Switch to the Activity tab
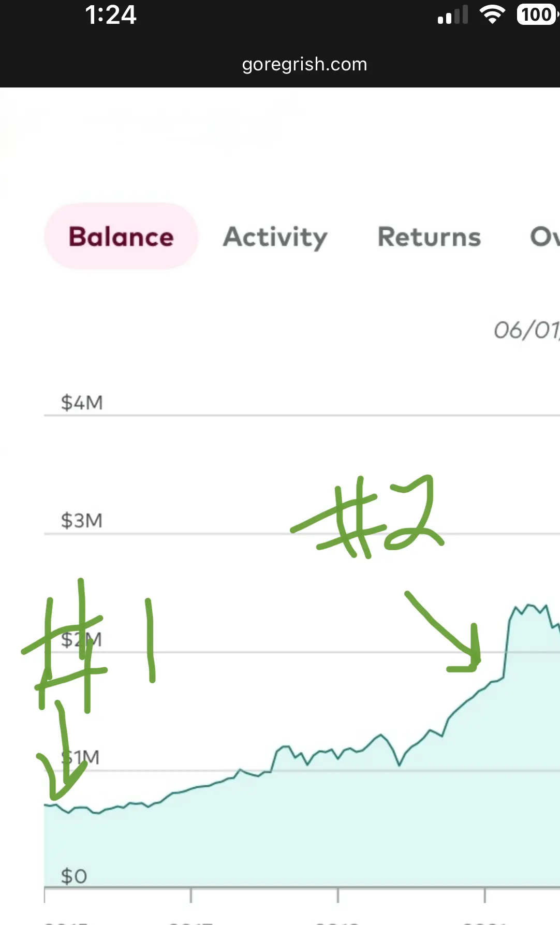This screenshot has width=560, height=925. 275,237
